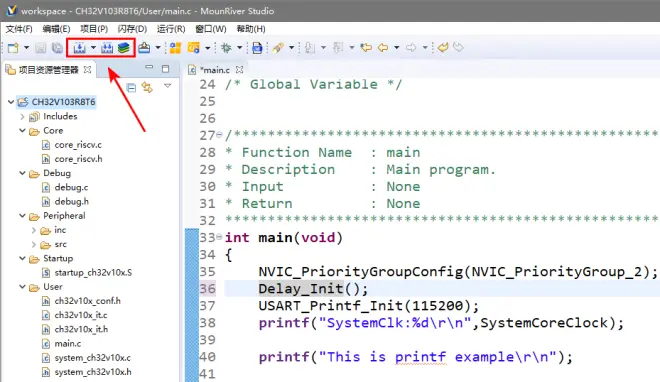Open the 闪存(D) menu

pyautogui.click(x=132, y=29)
